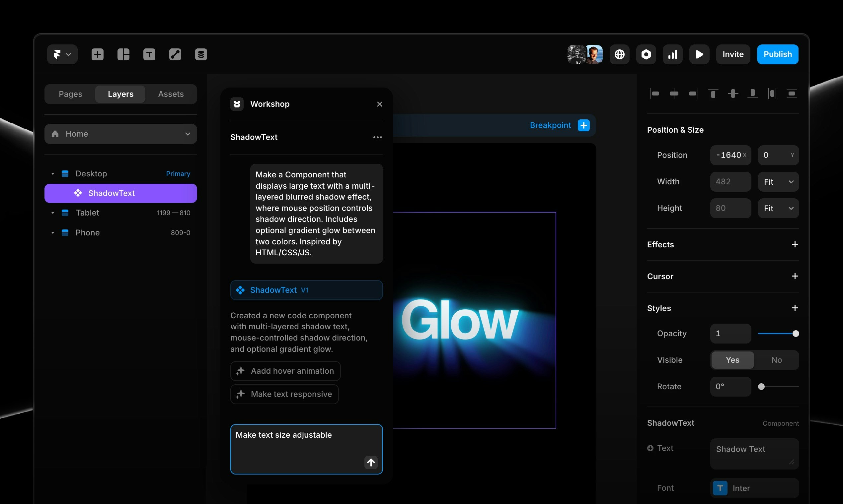The image size is (843, 504).
Task: Select the Layout grid tool
Action: (x=123, y=54)
